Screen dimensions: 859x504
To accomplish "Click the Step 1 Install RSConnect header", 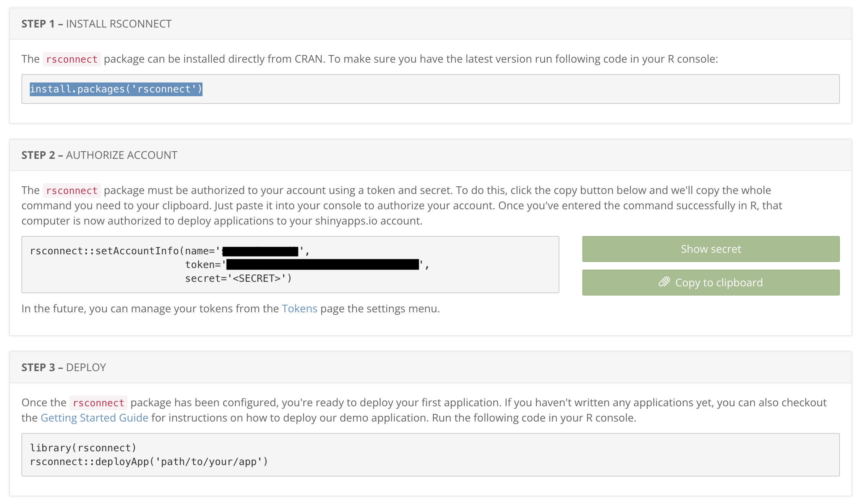I will [x=96, y=24].
